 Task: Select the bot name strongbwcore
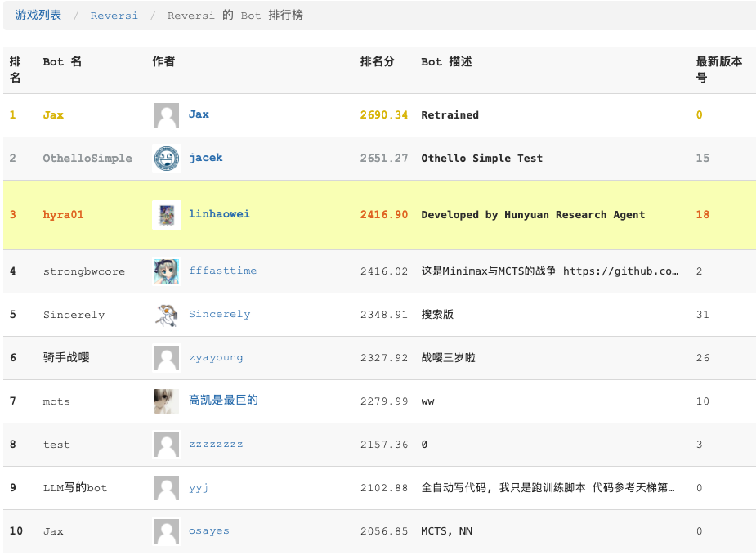coord(84,271)
